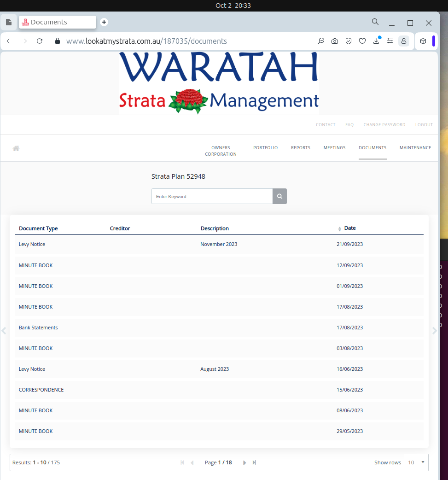The width and height of the screenshot is (448, 480).
Task: Open Levy Notice August 2023 row
Action: pos(219,369)
